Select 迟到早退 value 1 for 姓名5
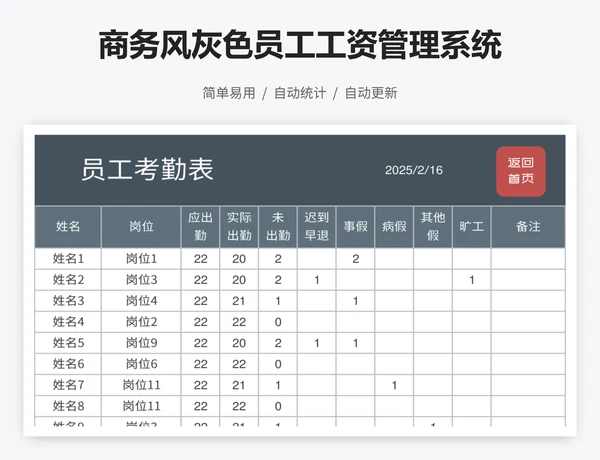 point(317,343)
